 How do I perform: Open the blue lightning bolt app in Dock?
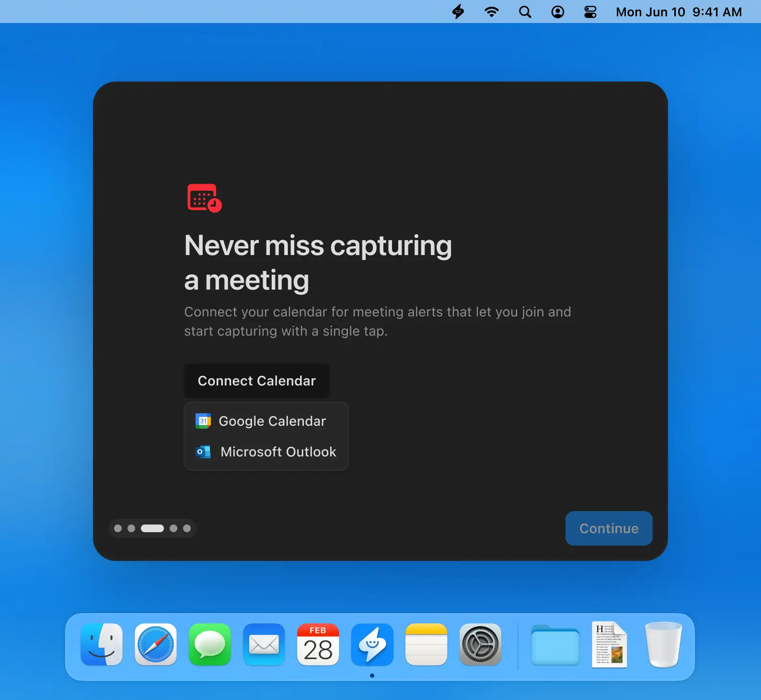[x=372, y=644]
